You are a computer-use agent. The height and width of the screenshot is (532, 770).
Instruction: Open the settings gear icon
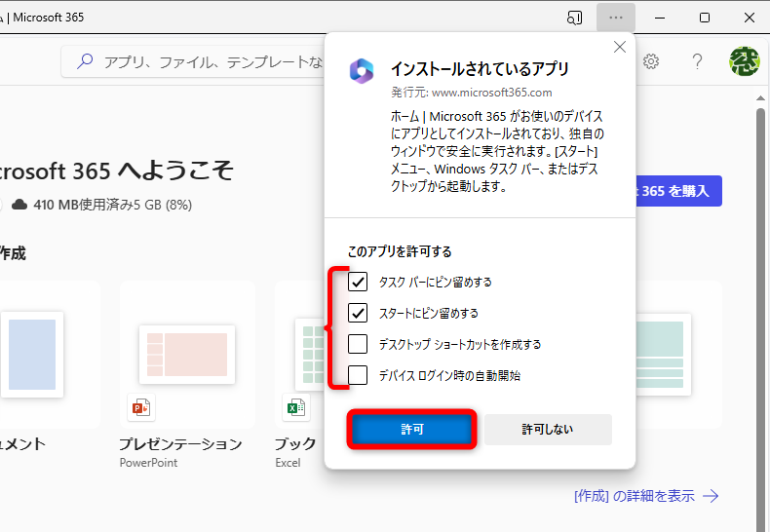pos(651,61)
